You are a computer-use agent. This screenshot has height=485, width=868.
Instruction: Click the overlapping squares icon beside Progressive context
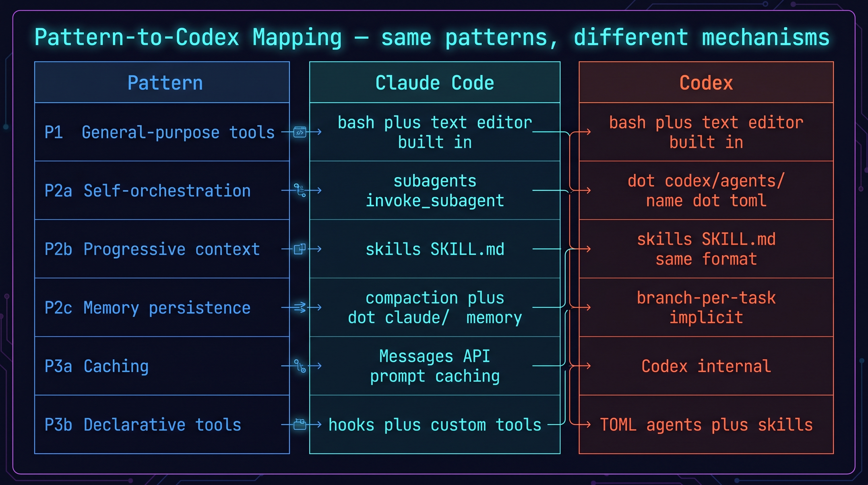[x=300, y=249]
